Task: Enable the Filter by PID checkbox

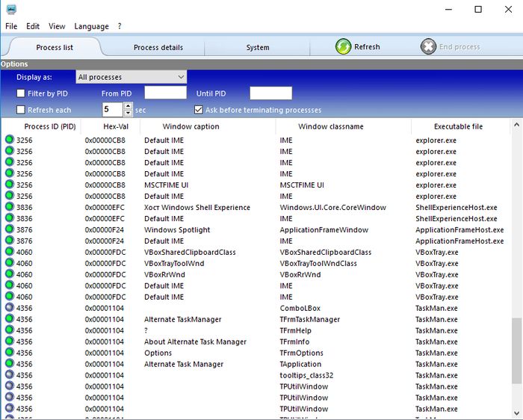Action: [x=21, y=93]
